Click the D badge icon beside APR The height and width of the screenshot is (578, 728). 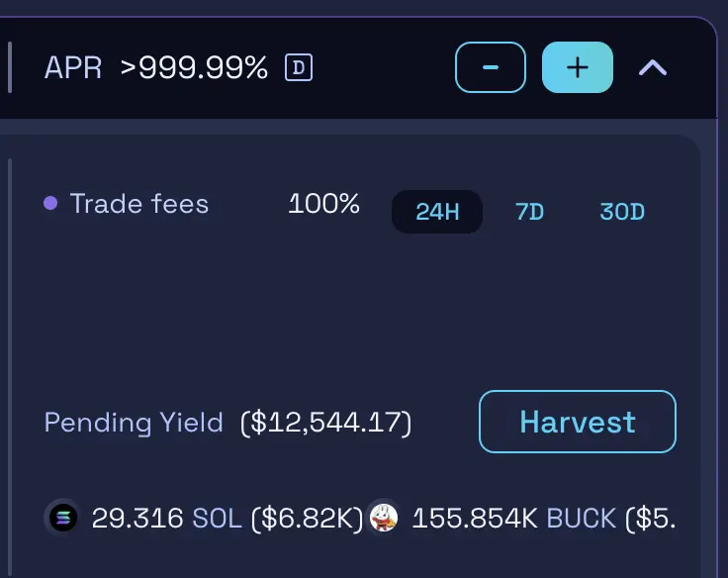(298, 68)
